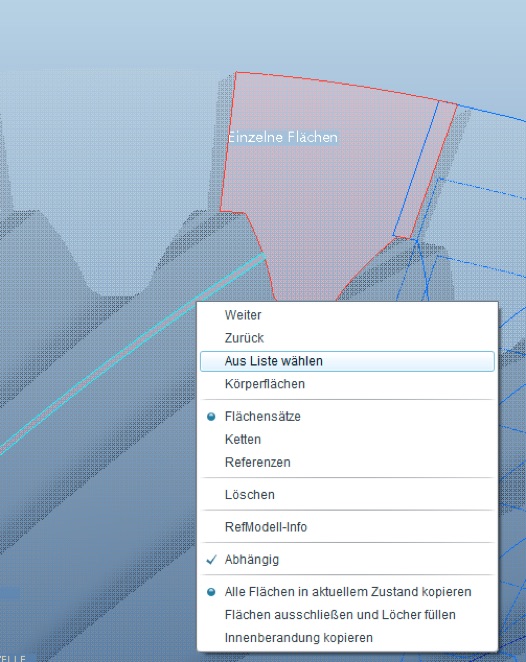Select the cyan diagonal edge line
This screenshot has width=526, height=662.
point(132,353)
